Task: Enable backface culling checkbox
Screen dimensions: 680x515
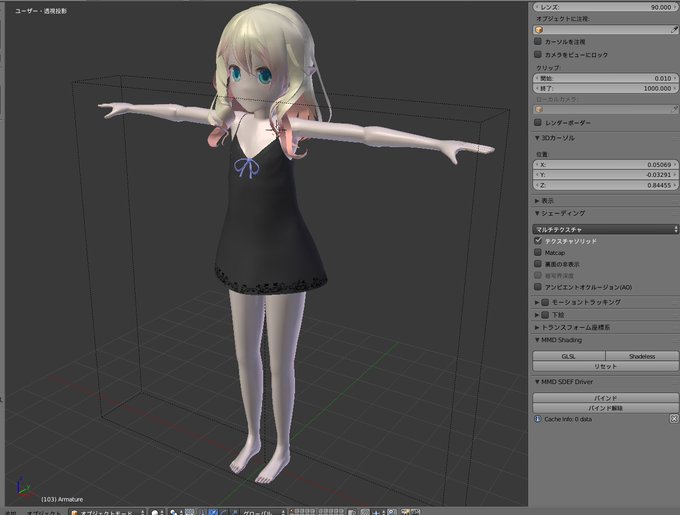Action: click(x=538, y=264)
